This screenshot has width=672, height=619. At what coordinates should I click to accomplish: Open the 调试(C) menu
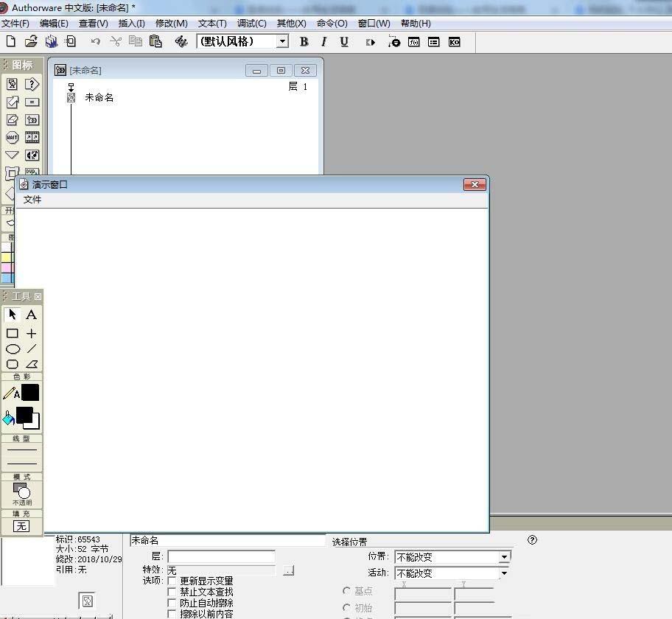(251, 24)
